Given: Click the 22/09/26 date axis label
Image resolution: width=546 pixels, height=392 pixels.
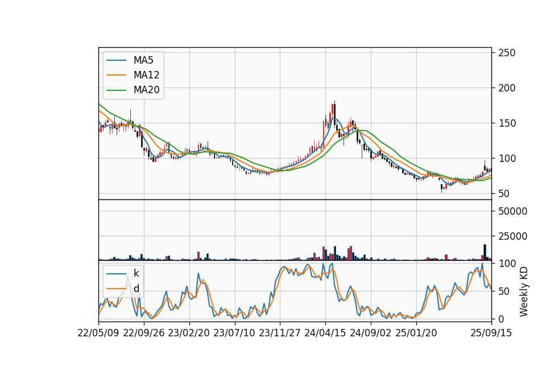Looking at the screenshot, I should coord(144,333).
